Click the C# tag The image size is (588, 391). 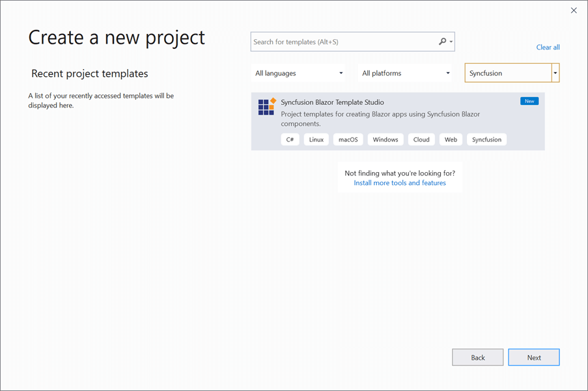[x=290, y=139]
